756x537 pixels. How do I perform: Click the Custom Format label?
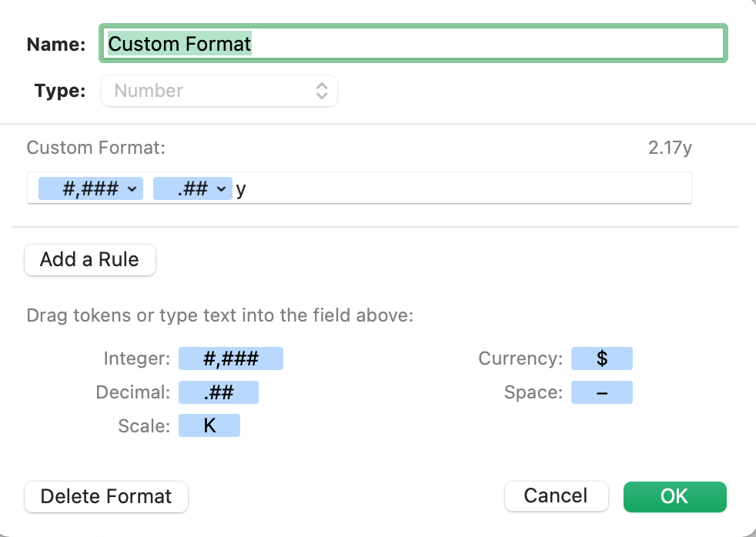(x=95, y=148)
